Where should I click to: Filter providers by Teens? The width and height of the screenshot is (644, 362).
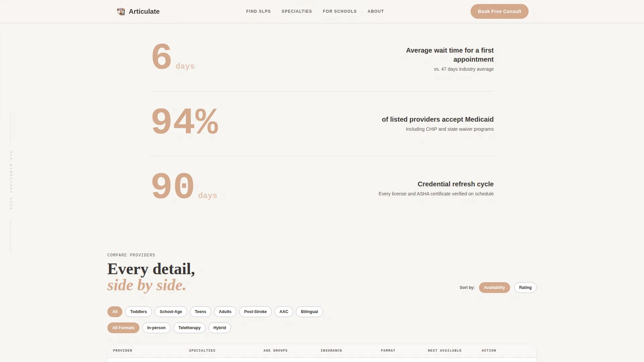coord(201,312)
